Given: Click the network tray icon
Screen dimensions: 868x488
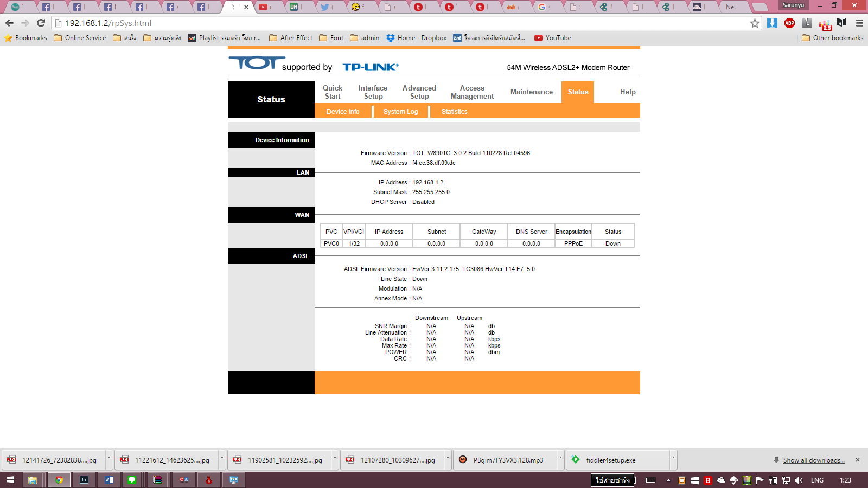Looking at the screenshot, I should tap(786, 480).
